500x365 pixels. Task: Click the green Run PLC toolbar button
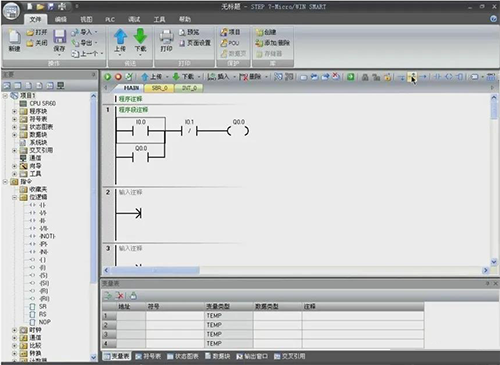pyautogui.click(x=108, y=77)
